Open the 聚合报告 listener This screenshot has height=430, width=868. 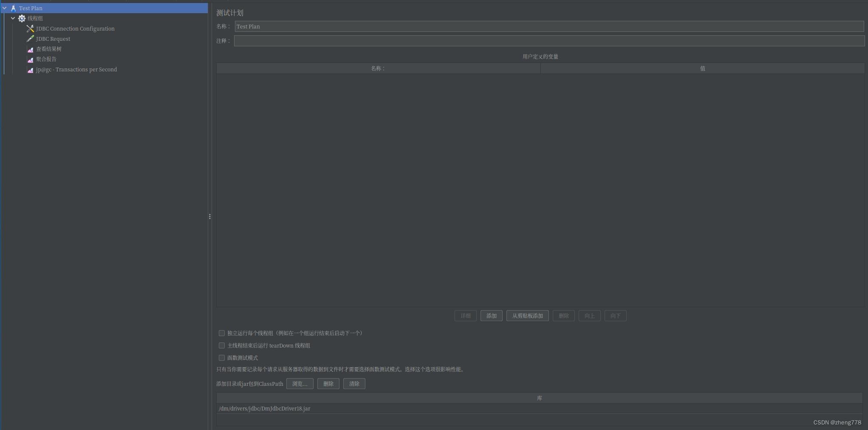[x=46, y=59]
